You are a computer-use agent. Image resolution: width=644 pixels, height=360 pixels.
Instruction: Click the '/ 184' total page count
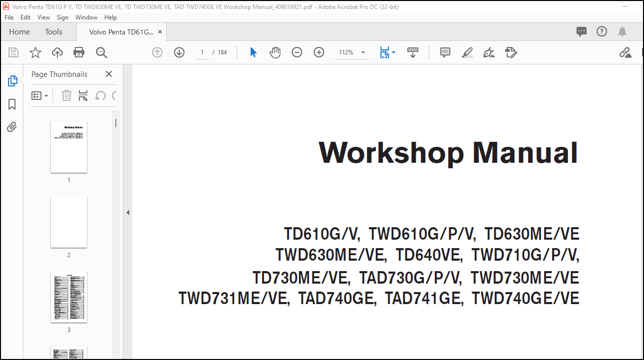point(220,52)
